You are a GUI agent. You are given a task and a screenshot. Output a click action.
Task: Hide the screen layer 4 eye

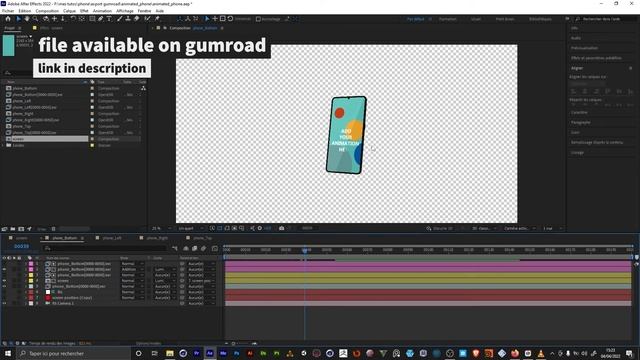4,281
